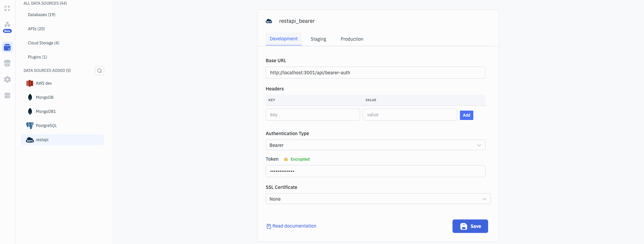Open the Read documentation link

tap(294, 226)
